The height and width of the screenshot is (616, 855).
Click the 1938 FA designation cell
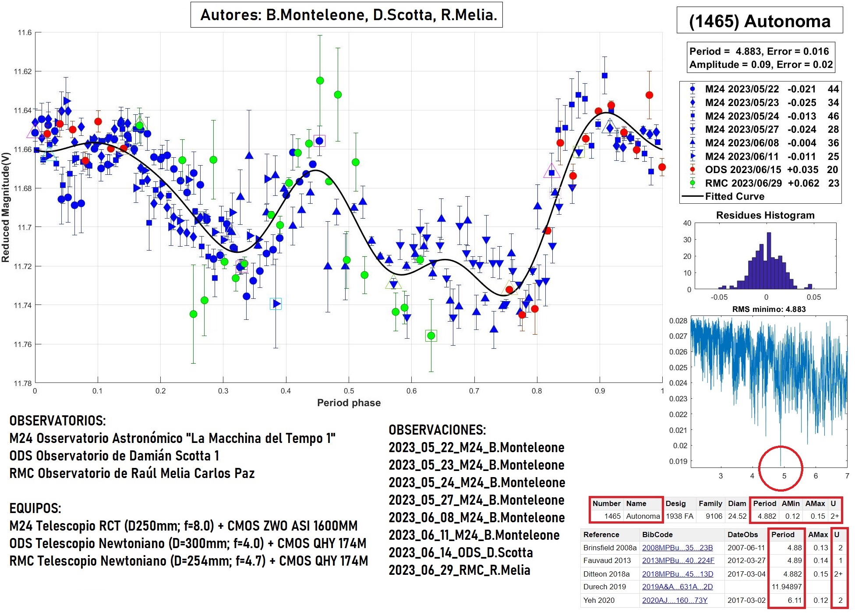(x=679, y=516)
